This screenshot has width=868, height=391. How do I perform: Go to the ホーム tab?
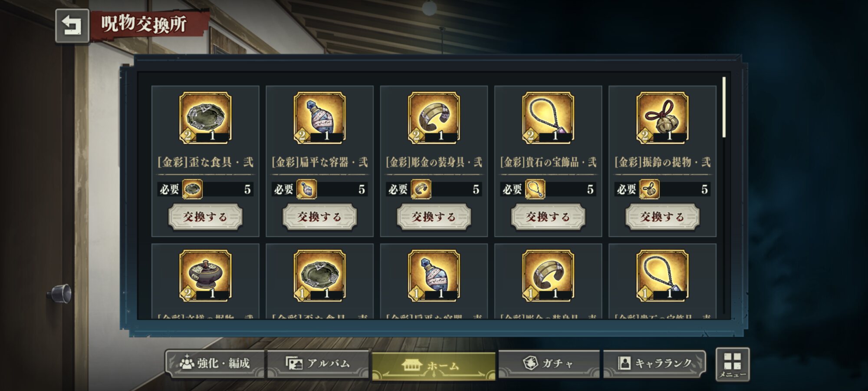point(434,366)
